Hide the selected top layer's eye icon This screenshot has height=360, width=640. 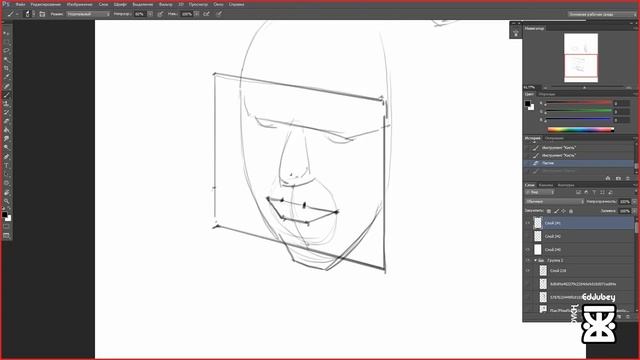[x=528, y=223]
